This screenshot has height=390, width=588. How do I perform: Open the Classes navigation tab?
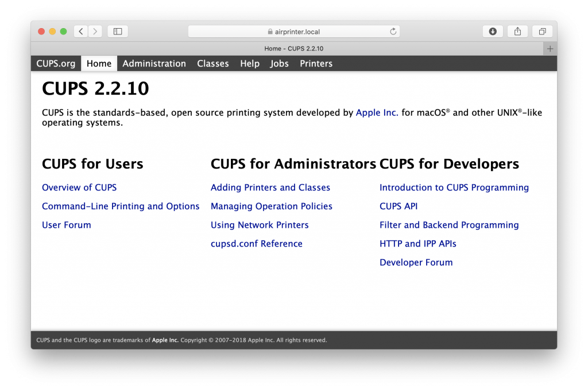pyautogui.click(x=213, y=63)
